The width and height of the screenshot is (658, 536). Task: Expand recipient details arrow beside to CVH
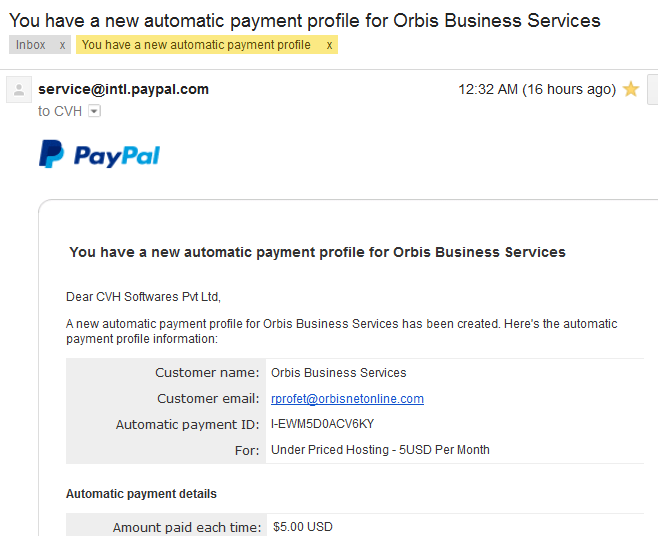coord(94,111)
